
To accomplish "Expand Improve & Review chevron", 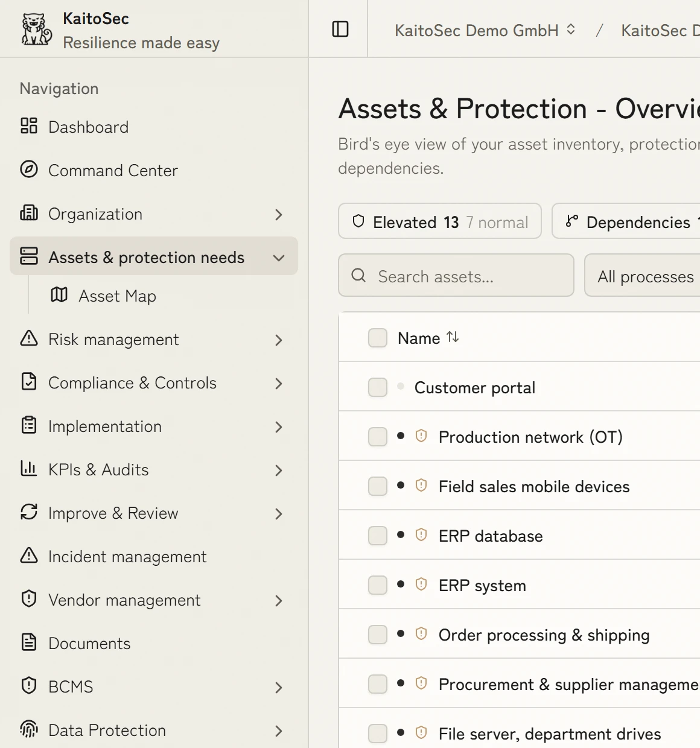I will (x=278, y=514).
